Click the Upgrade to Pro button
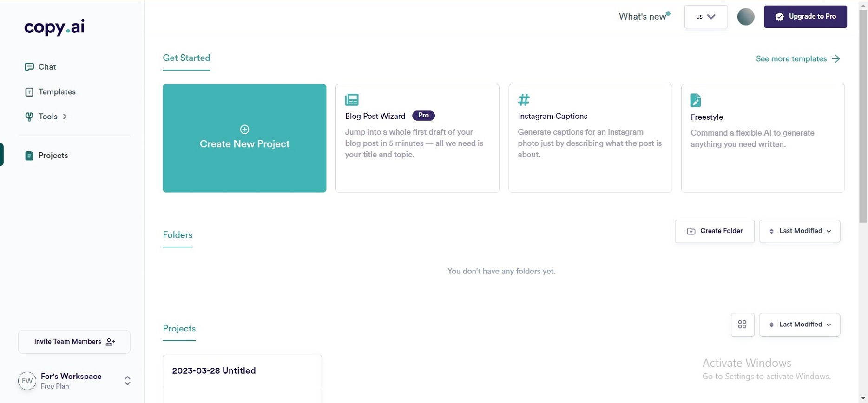Viewport: 868px width, 403px height. point(805,17)
